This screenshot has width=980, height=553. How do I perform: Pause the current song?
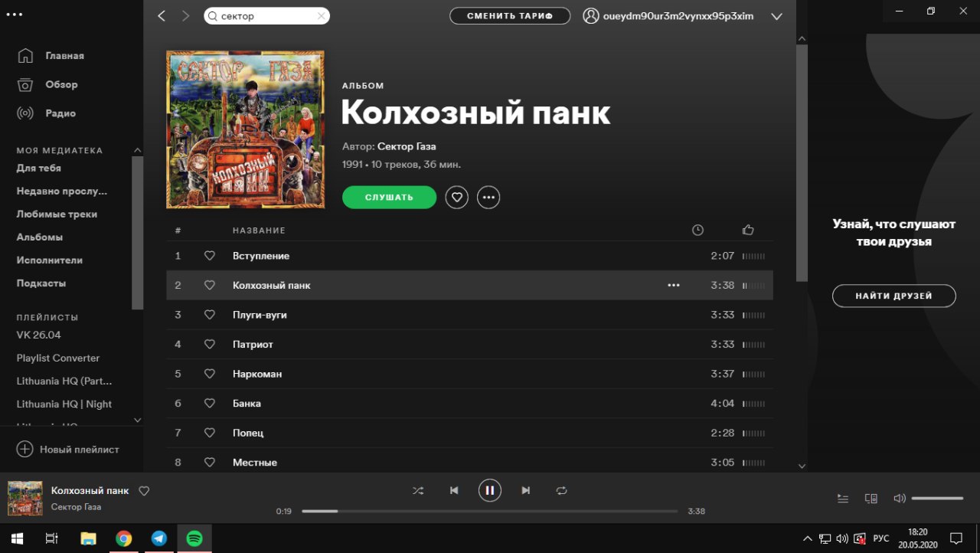click(x=490, y=490)
